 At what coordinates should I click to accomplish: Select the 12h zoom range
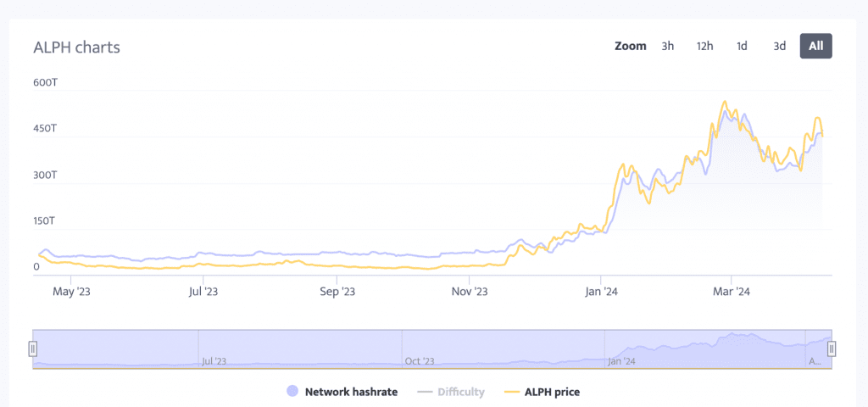click(x=704, y=46)
